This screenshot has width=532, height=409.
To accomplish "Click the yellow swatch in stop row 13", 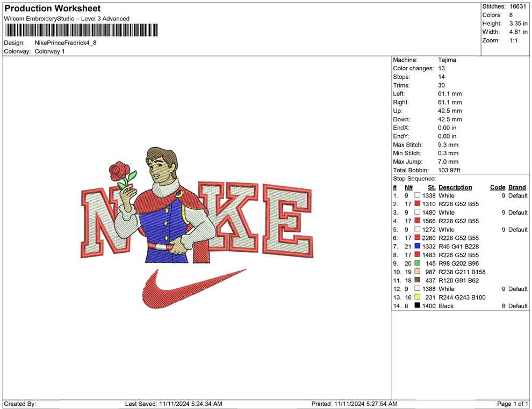I will (418, 297).
